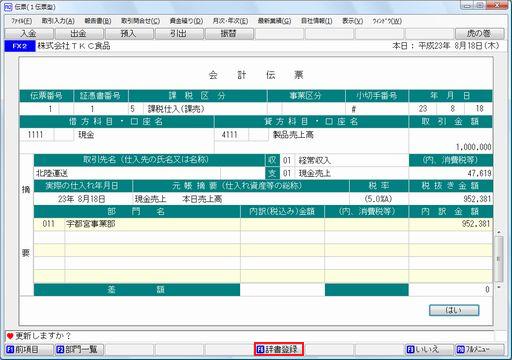This screenshot has width=512, height=360.
Task: Close the voucher window
Action: 497,5
